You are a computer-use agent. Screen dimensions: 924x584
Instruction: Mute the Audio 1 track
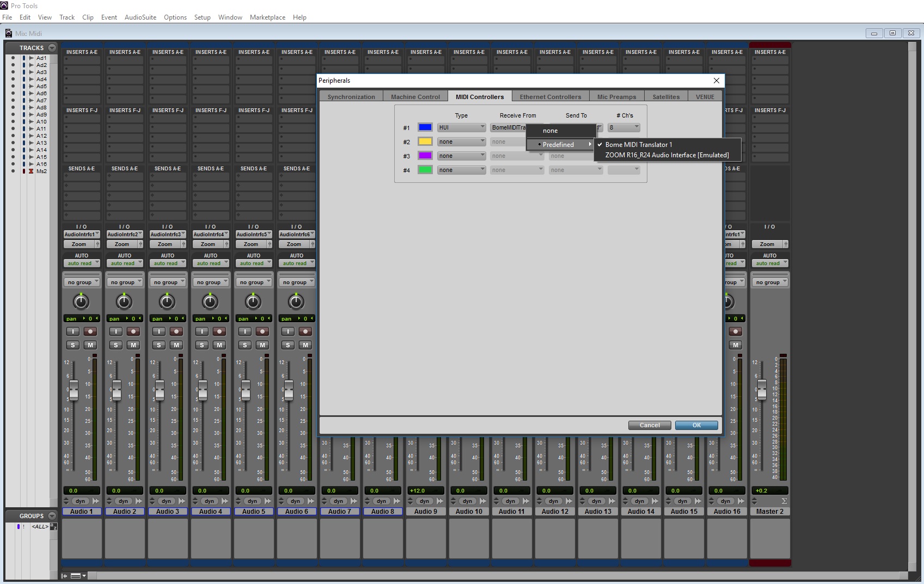pyautogui.click(x=90, y=345)
